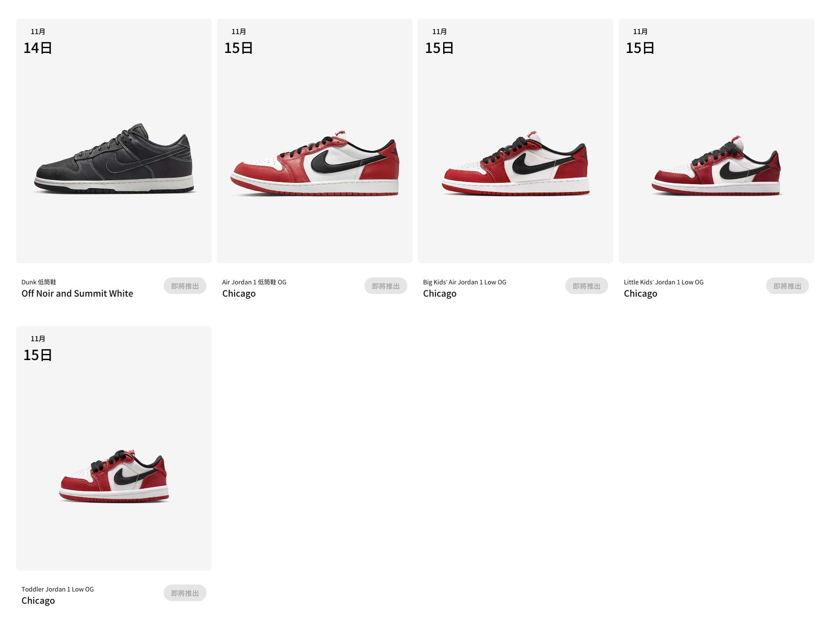Select the Toddler Jordan 1 Low OG subtitle
840x644 pixels.
pos(58,589)
